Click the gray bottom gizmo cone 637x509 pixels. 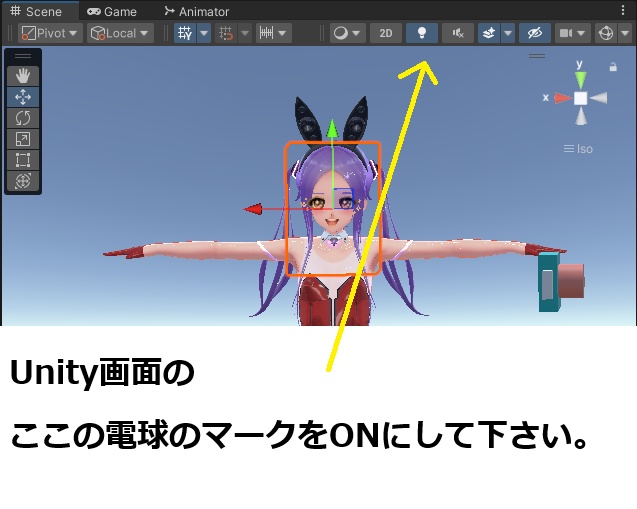[581, 116]
